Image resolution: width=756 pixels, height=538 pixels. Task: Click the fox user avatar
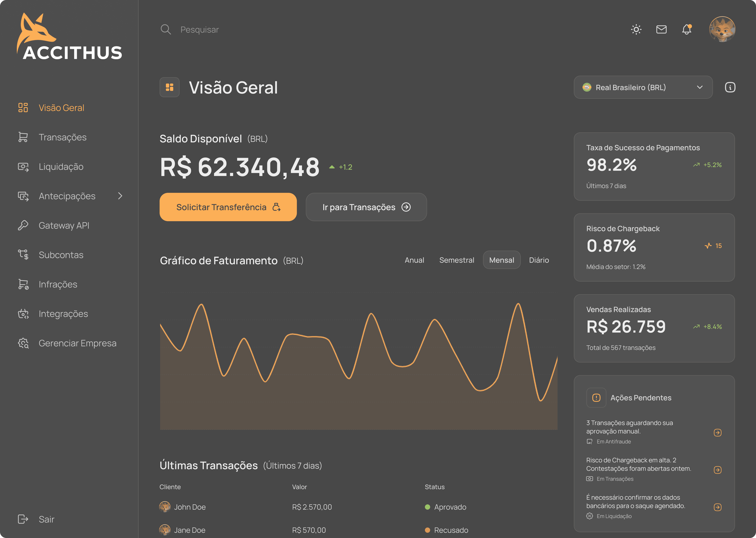[722, 29]
